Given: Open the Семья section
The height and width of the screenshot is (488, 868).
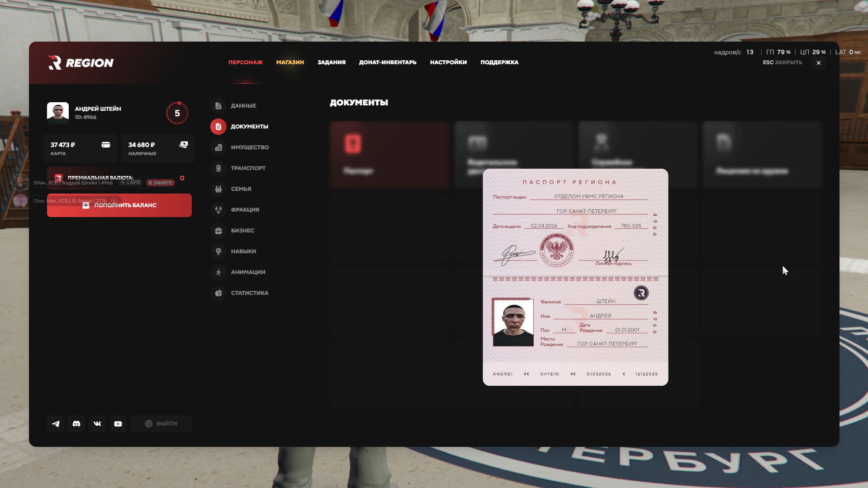Looking at the screenshot, I should (x=241, y=189).
